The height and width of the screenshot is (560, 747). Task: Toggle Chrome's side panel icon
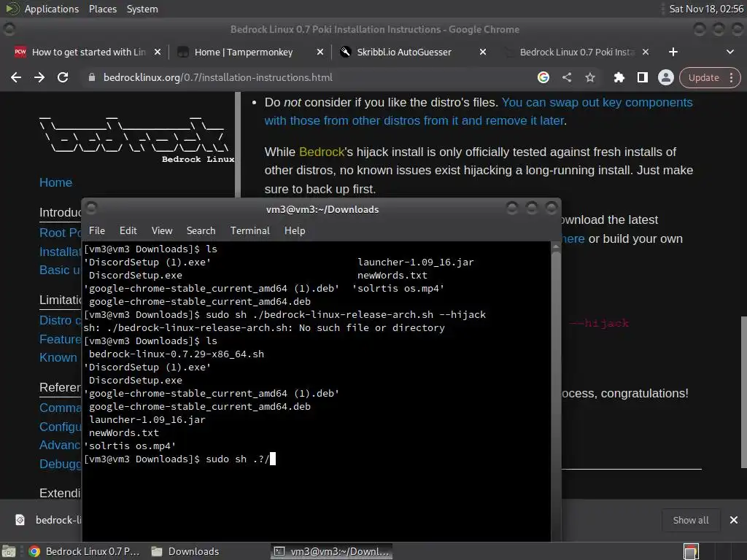pyautogui.click(x=642, y=77)
